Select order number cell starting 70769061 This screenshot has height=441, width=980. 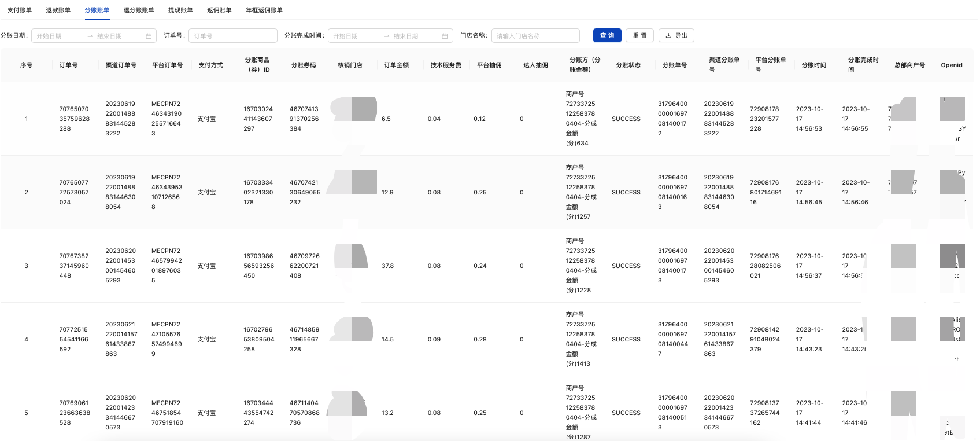click(x=75, y=413)
